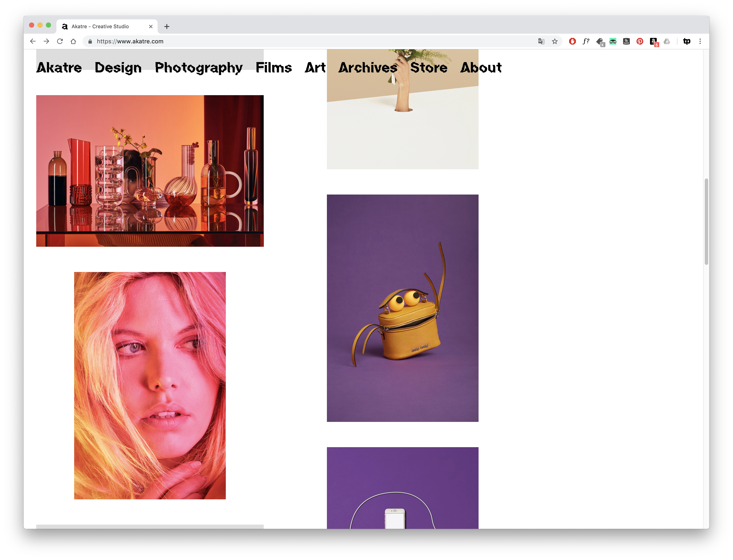Open Chrome three-dot menu
Viewport: 733px width, 560px height.
point(700,41)
